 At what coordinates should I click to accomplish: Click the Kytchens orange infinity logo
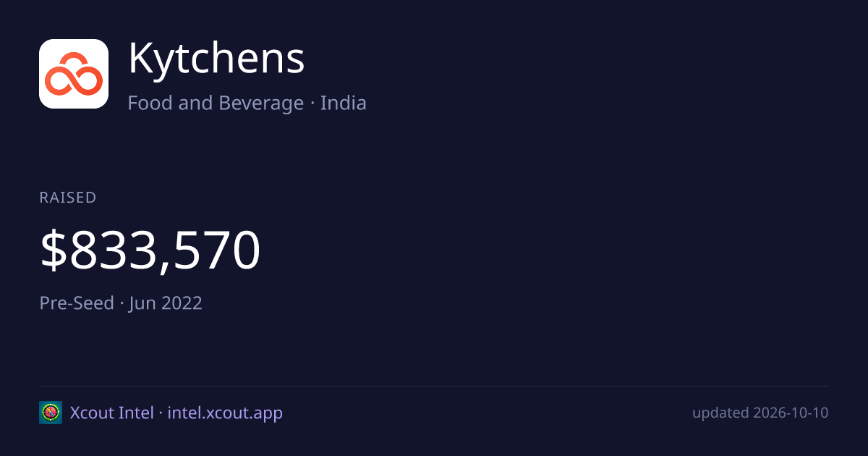(74, 74)
